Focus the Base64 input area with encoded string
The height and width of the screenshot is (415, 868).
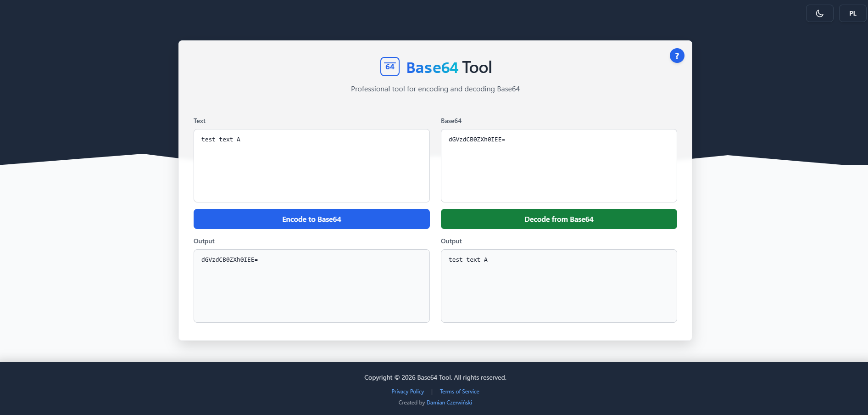[x=559, y=166]
